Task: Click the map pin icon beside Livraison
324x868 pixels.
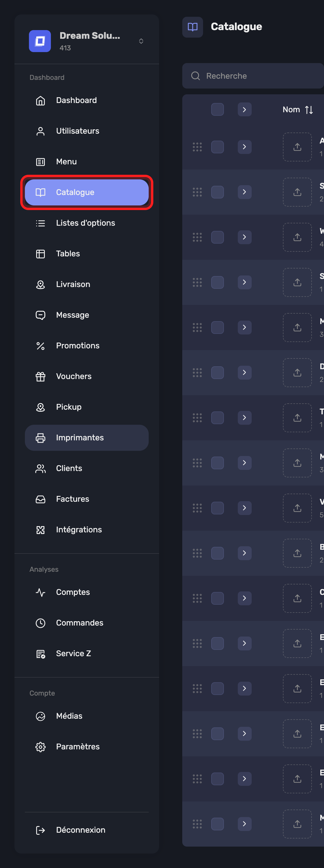Action: point(41,284)
